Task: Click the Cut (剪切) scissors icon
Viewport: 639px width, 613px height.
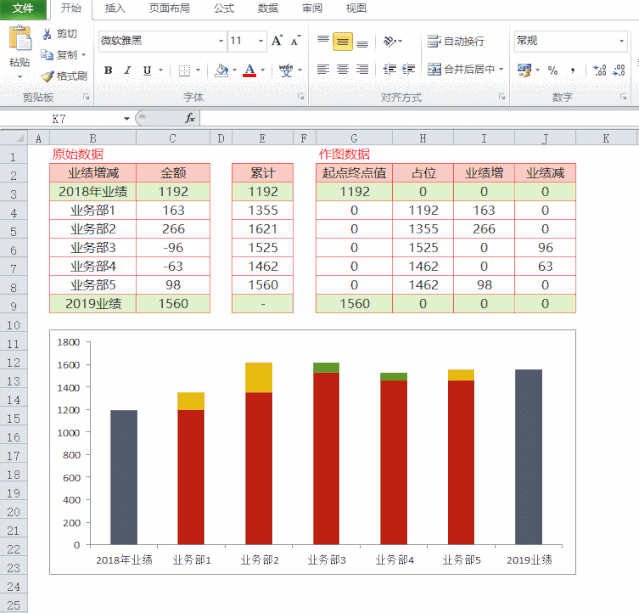Action: pyautogui.click(x=47, y=34)
